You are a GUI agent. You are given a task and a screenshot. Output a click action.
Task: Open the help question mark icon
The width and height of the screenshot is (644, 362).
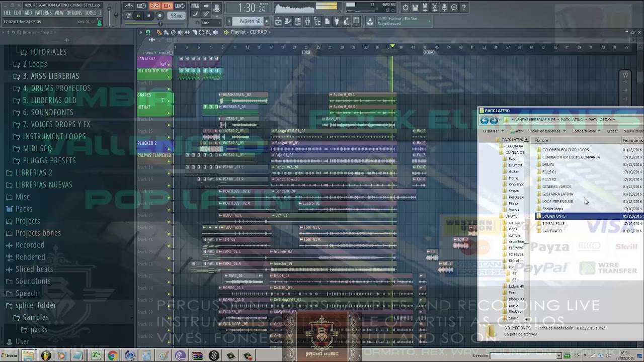click(464, 8)
